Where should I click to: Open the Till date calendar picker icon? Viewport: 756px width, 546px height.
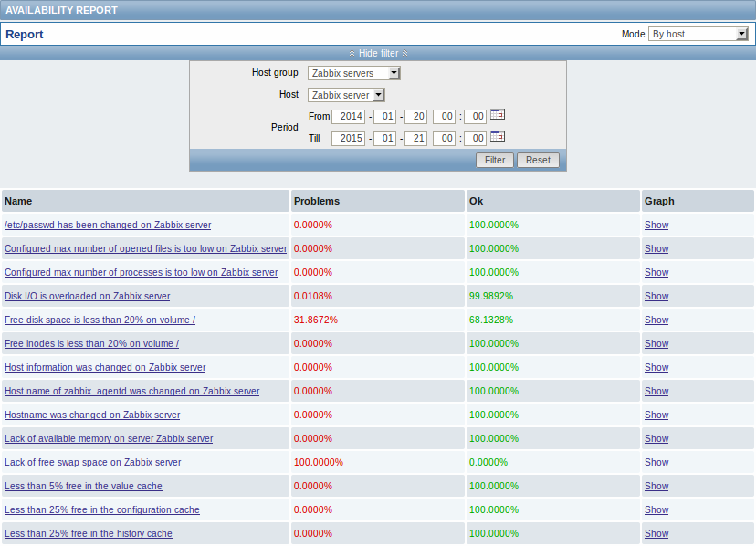pyautogui.click(x=497, y=137)
